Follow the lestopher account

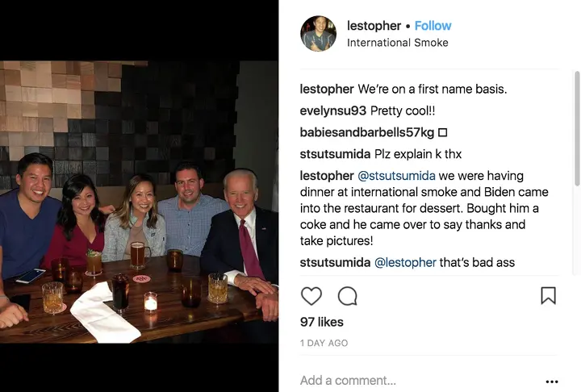[433, 26]
